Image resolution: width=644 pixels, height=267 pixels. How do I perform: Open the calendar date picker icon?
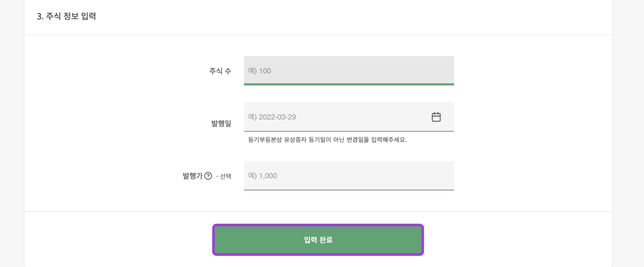(x=436, y=117)
